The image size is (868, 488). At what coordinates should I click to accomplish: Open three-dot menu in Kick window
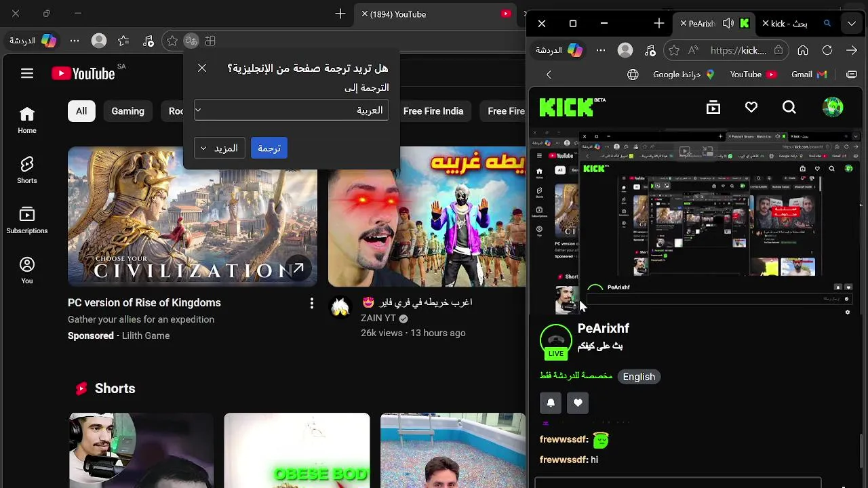pyautogui.click(x=601, y=50)
